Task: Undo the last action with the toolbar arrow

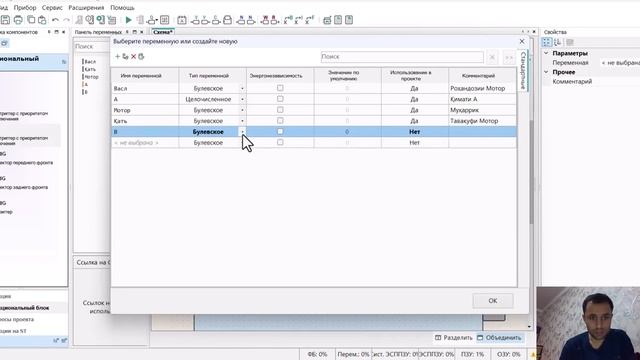Action: tap(55, 20)
